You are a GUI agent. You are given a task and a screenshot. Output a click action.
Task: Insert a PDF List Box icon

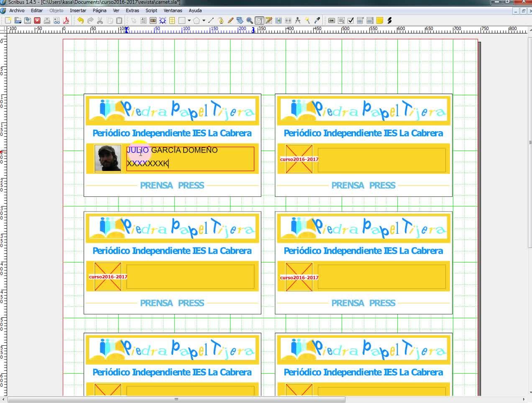click(x=370, y=20)
